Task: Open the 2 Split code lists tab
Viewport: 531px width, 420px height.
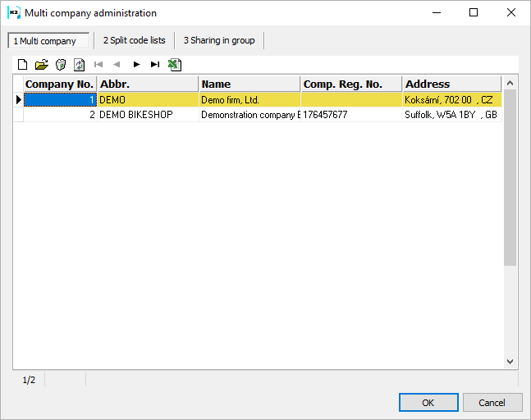Action: 134,40
